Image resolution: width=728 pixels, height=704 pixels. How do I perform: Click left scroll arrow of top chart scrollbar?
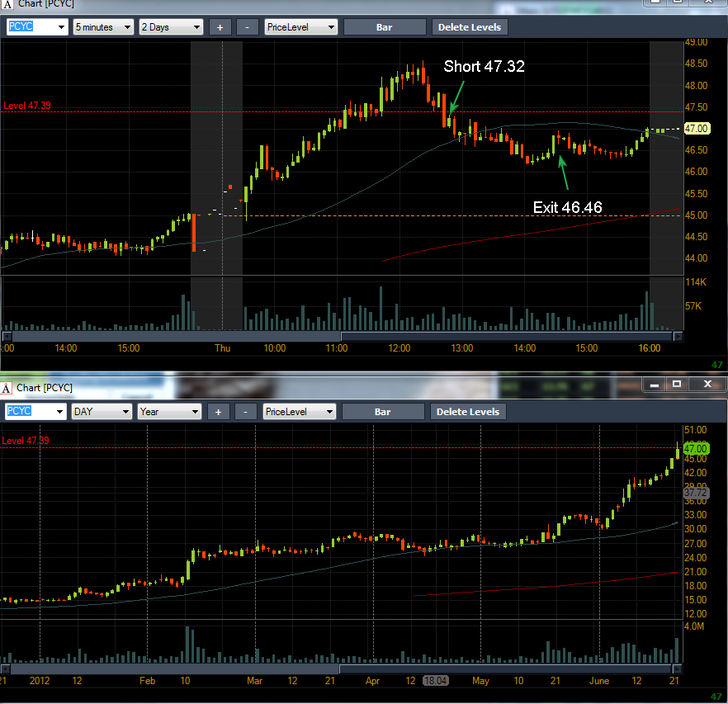7,336
